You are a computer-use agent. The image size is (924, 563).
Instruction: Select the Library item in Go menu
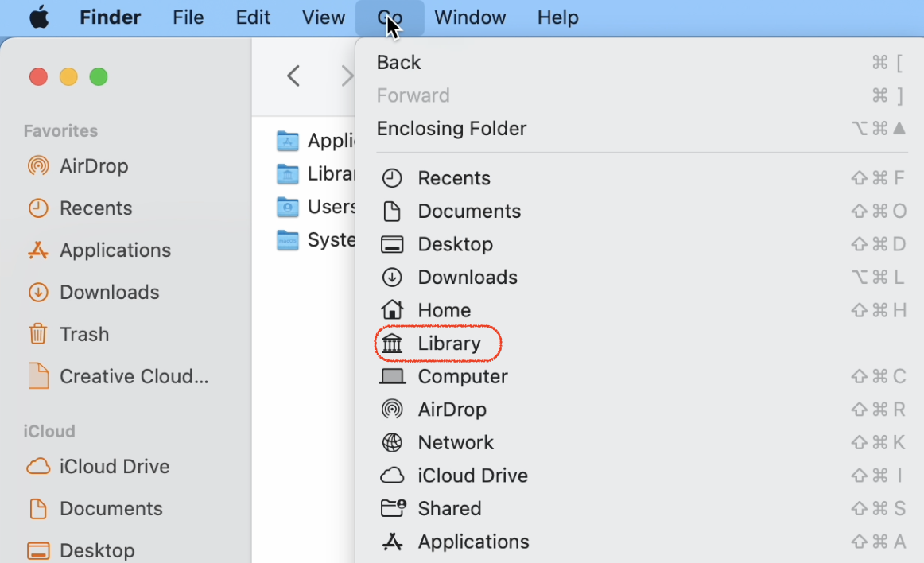click(449, 343)
